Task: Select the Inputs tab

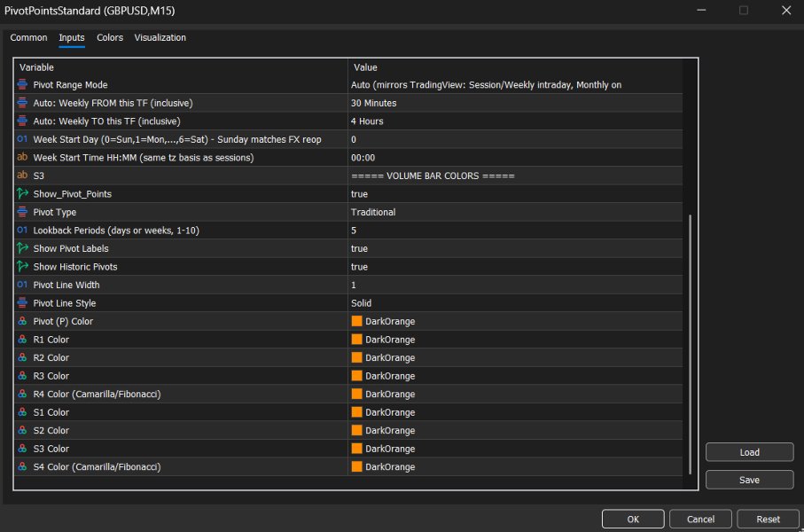Action: pos(72,37)
